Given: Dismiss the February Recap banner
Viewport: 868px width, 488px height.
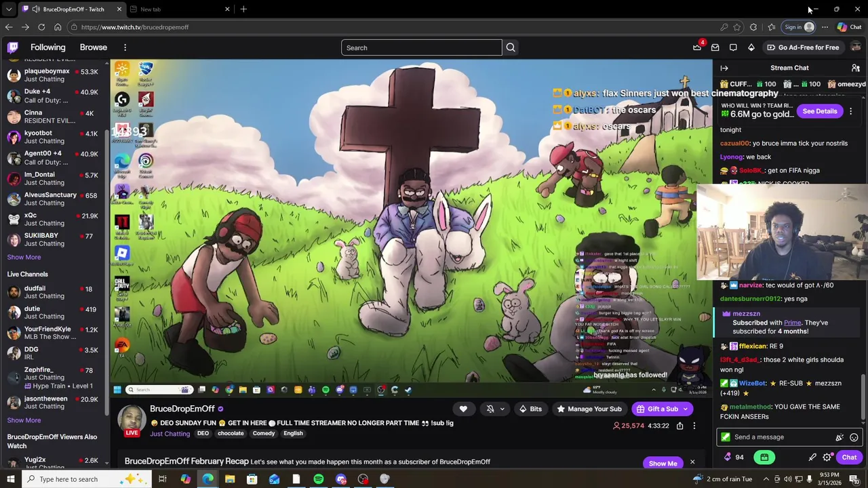Looking at the screenshot, I should tap(692, 462).
